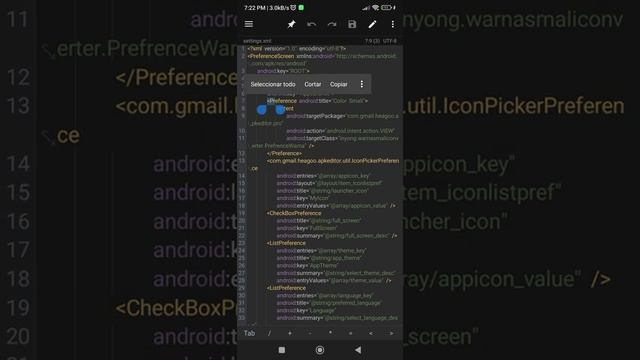Insert equals sign from shortcut bar

(x=350, y=333)
